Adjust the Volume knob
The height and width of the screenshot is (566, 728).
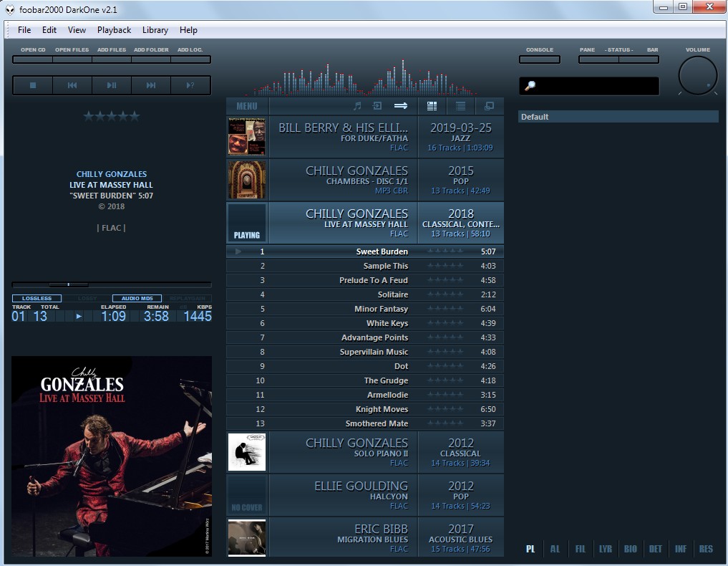(698, 75)
